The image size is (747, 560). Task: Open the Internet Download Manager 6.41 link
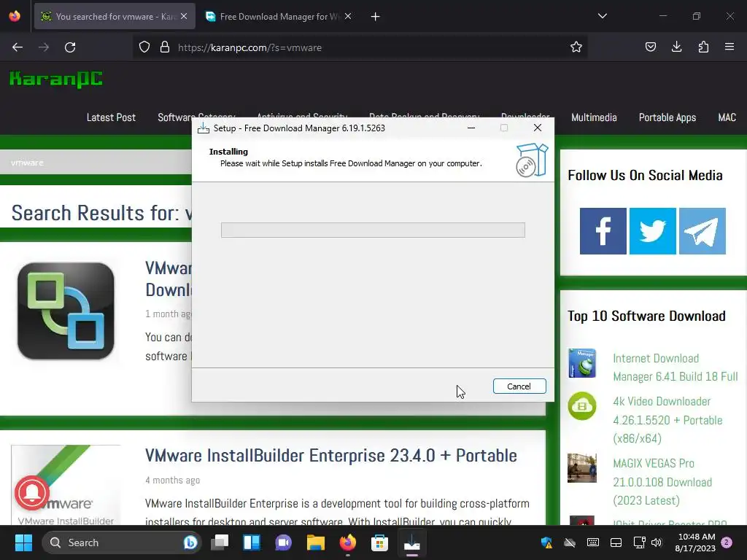tap(675, 367)
